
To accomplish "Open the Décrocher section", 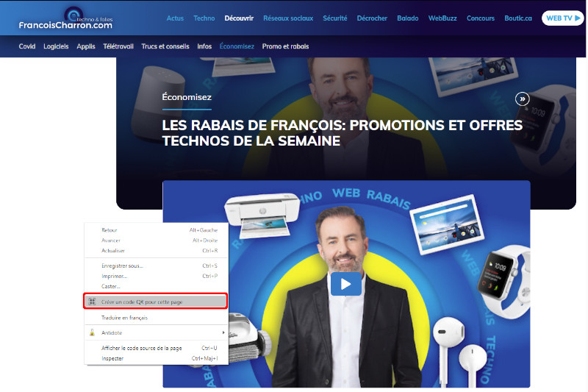I will coord(372,18).
